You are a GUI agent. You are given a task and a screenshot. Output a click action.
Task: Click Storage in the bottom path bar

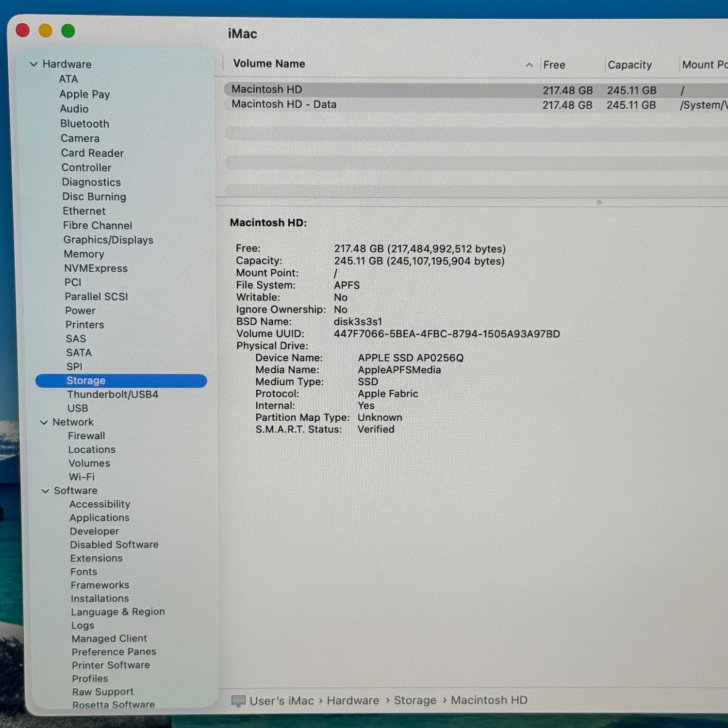[415, 700]
